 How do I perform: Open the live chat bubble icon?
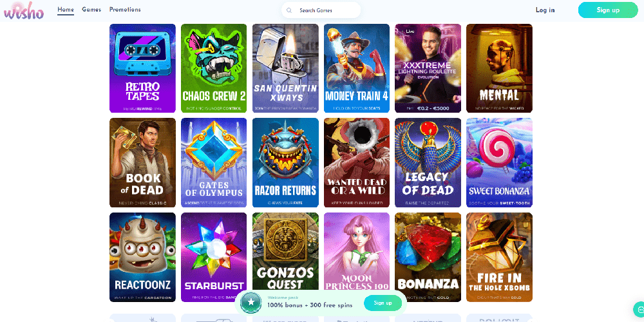point(639,309)
